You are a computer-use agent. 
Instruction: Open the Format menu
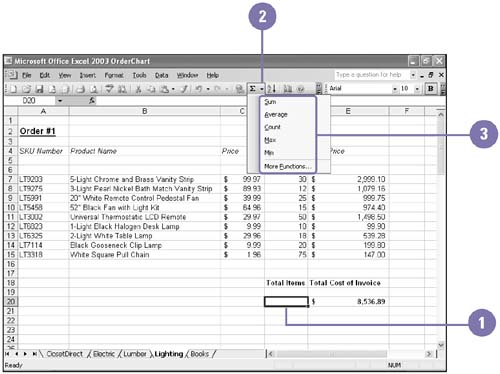114,75
